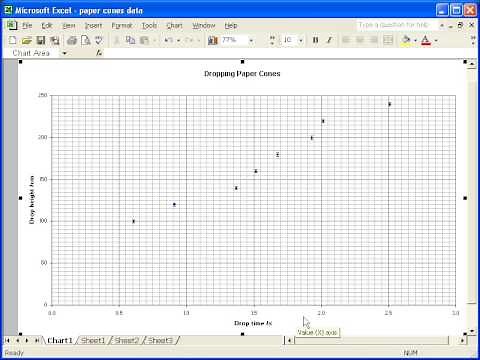Toggle Italic formatting button
The image size is (480, 360).
click(329, 40)
